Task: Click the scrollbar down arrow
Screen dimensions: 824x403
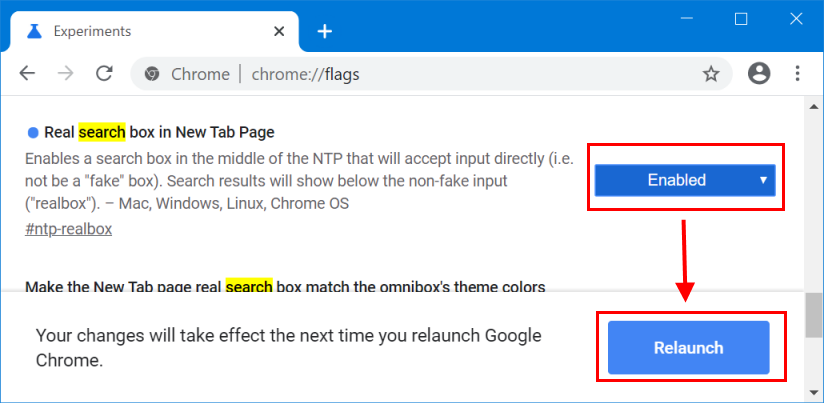Action: (x=813, y=392)
